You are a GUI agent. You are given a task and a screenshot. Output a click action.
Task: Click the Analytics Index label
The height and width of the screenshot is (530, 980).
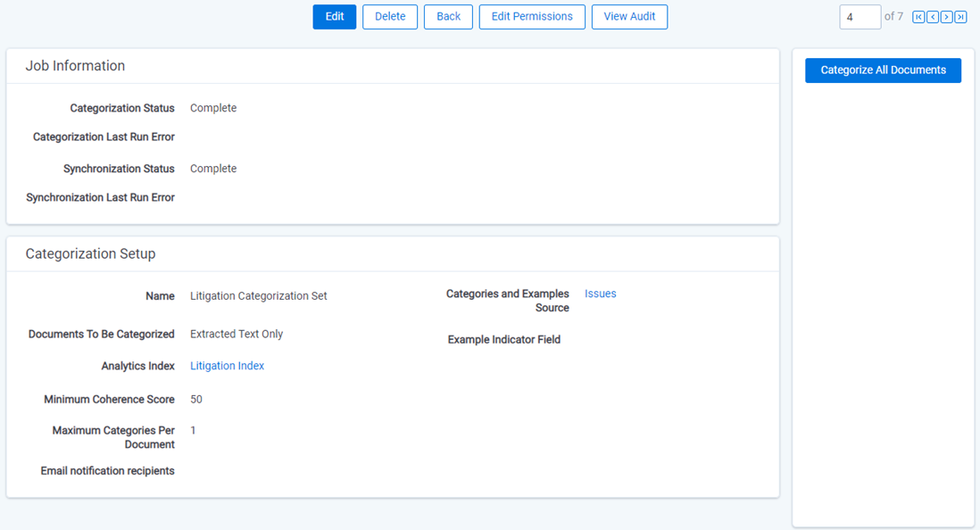(137, 366)
